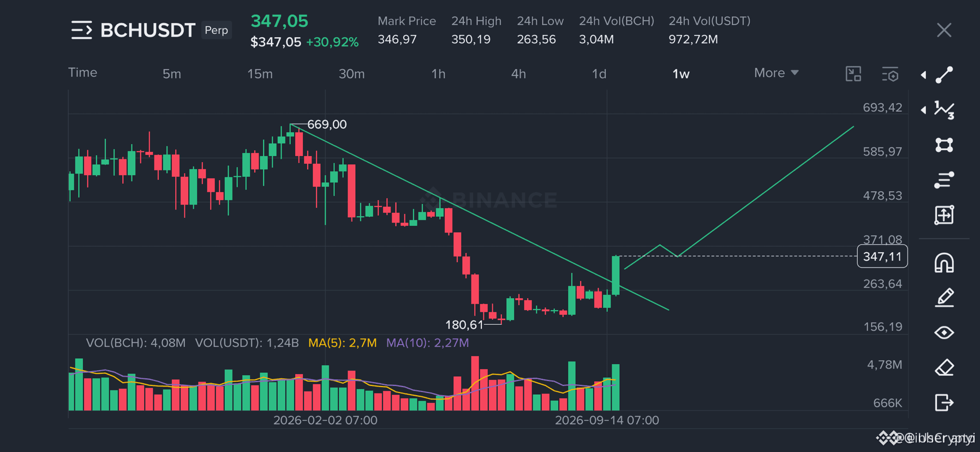Expand the More timeframes dropdown

(776, 73)
